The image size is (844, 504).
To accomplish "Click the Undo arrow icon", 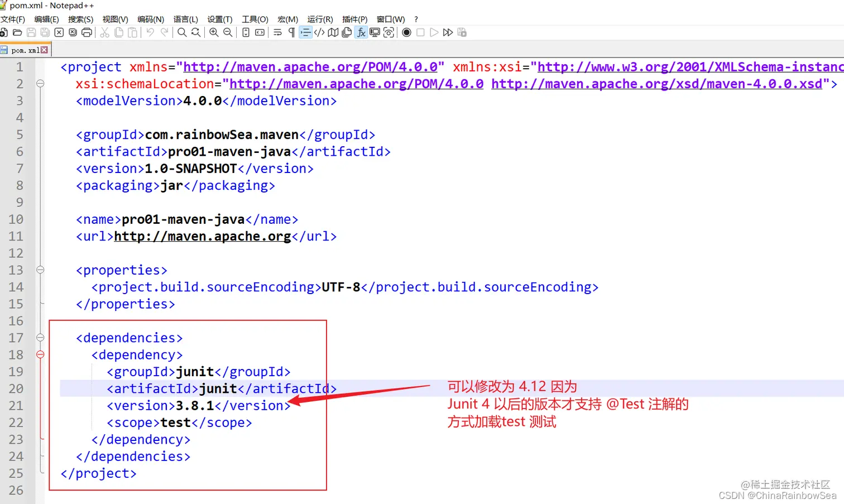I will pyautogui.click(x=150, y=32).
